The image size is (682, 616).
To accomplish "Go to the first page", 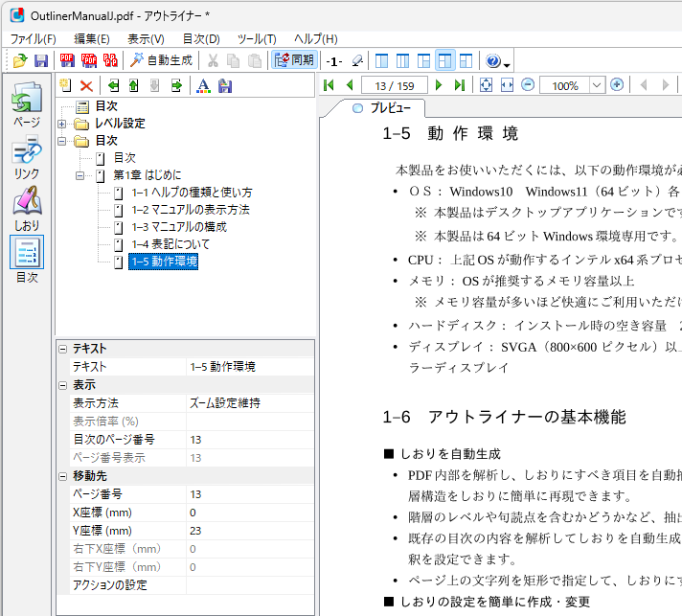I will coord(329,85).
